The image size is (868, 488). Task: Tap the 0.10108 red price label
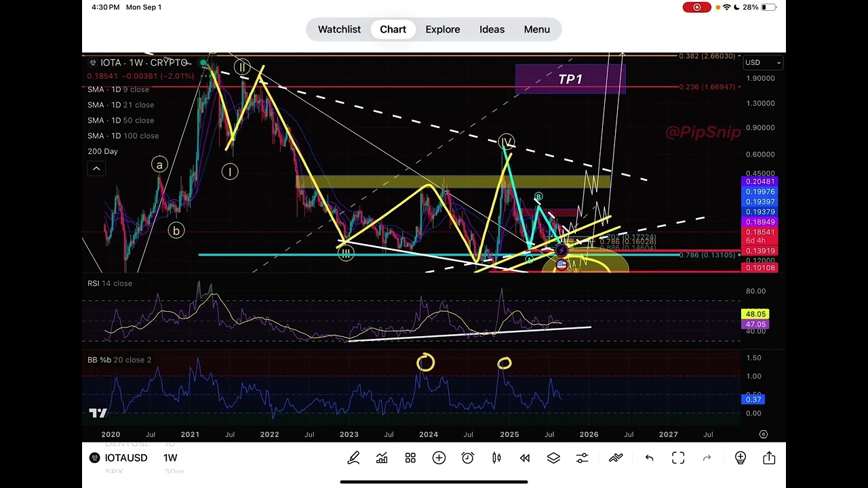tap(760, 268)
